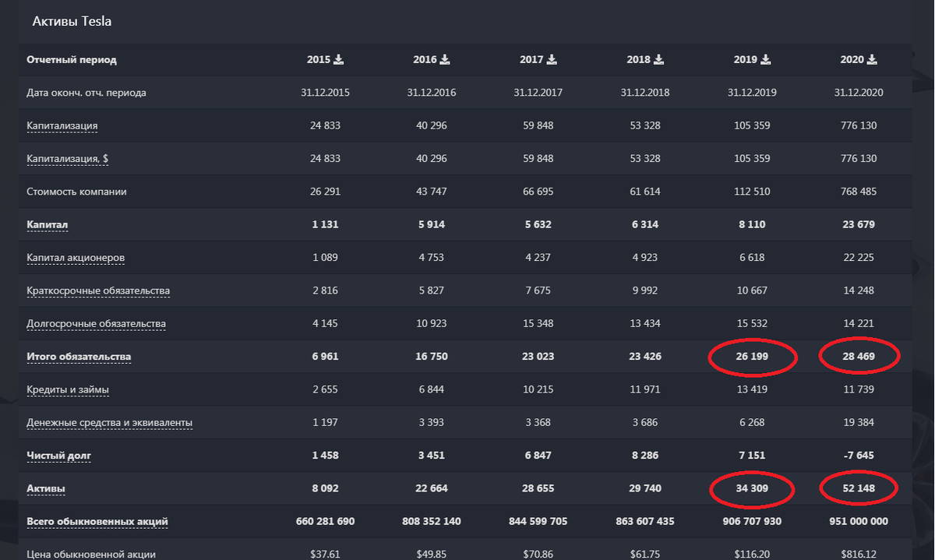Click the Краткосрочные обязательства label
The width and height of the screenshot is (935, 560).
[98, 291]
